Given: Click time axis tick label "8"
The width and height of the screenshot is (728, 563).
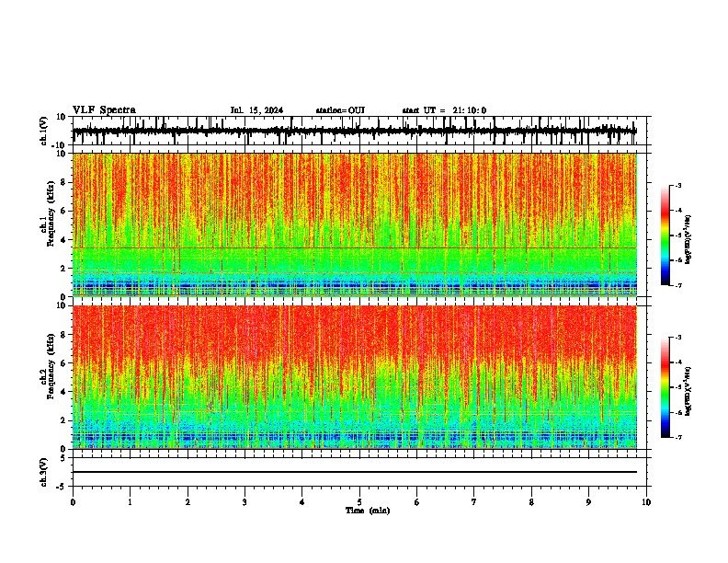Looking at the screenshot, I should [531, 502].
